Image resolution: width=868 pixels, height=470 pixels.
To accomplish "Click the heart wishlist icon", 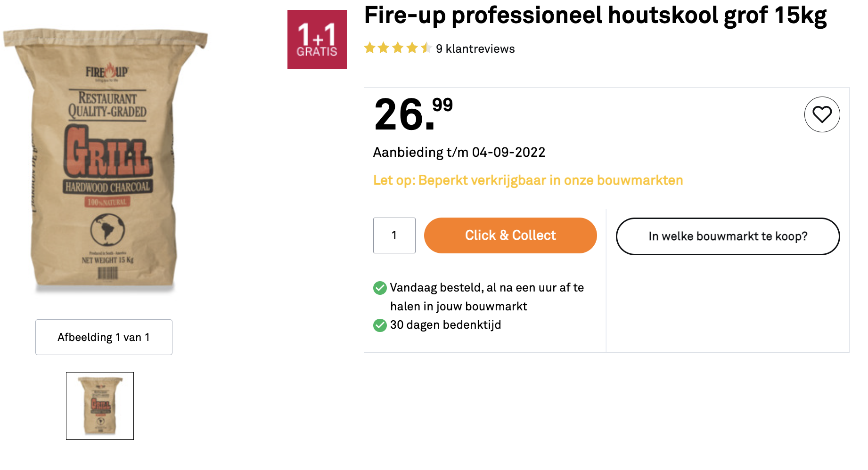I will tap(822, 114).
